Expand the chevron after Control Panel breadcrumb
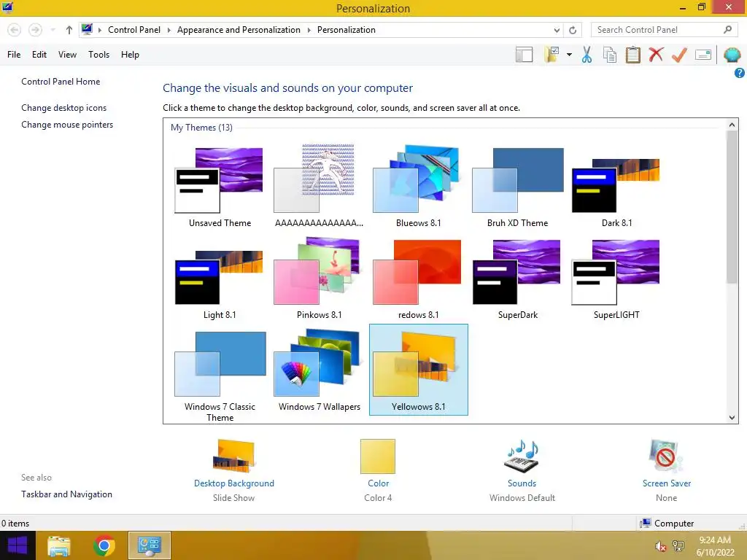The height and width of the screenshot is (560, 747). tap(169, 30)
